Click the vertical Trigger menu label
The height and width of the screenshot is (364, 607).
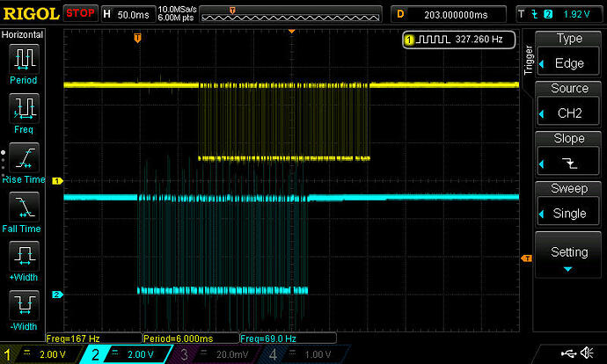(x=528, y=60)
